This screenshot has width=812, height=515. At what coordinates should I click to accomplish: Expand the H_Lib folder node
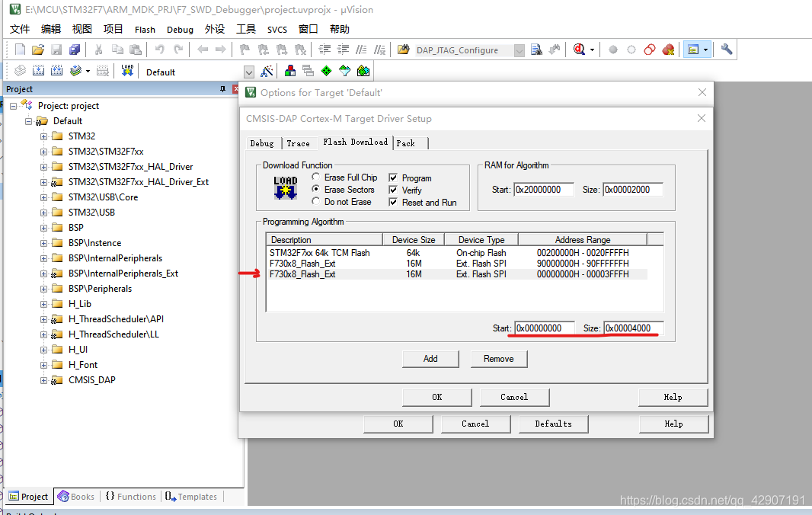click(x=44, y=304)
